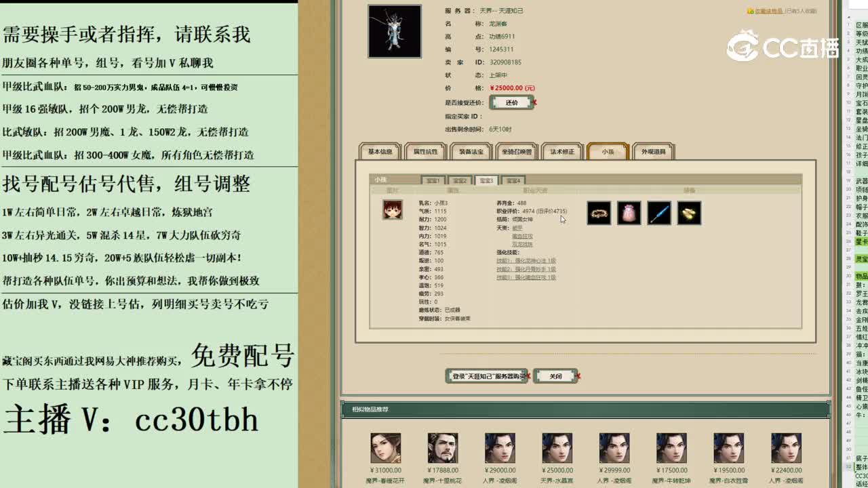Image resolution: width=868 pixels, height=488 pixels.
Task: Click the ¥17500.00 price text
Action: point(671,470)
